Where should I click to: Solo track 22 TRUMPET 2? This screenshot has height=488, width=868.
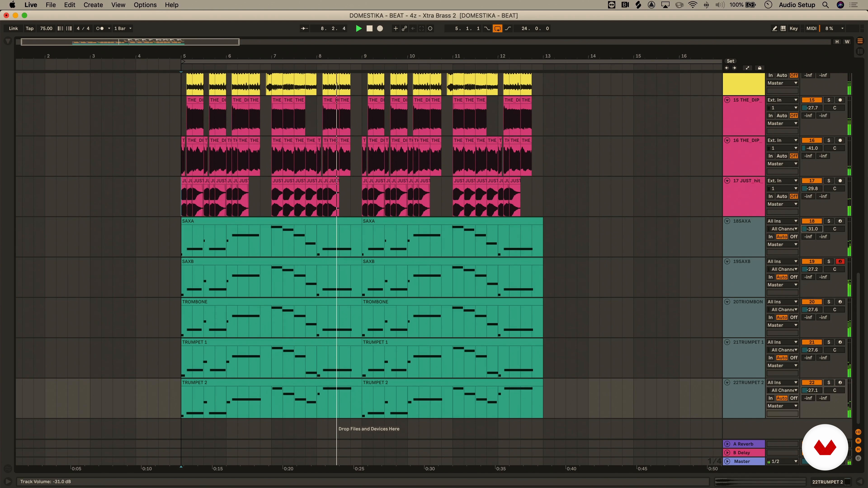click(829, 382)
